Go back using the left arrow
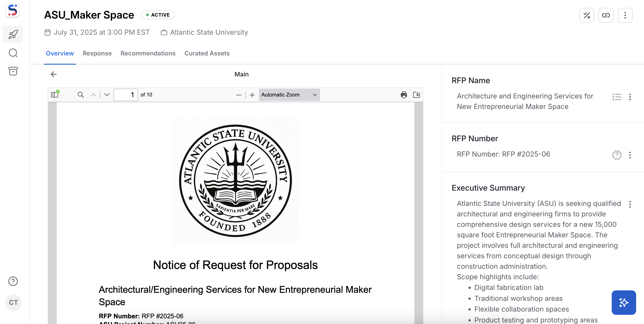The height and width of the screenshot is (324, 644). click(x=53, y=74)
